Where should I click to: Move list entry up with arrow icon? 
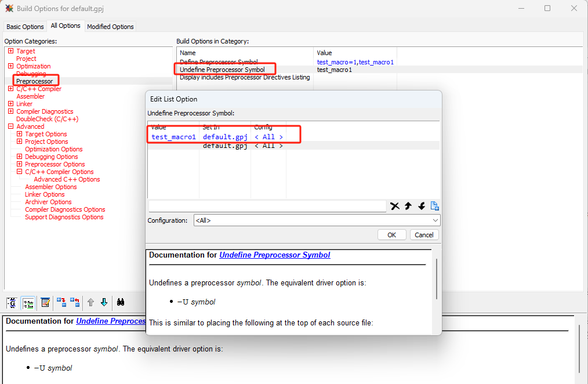click(x=408, y=206)
